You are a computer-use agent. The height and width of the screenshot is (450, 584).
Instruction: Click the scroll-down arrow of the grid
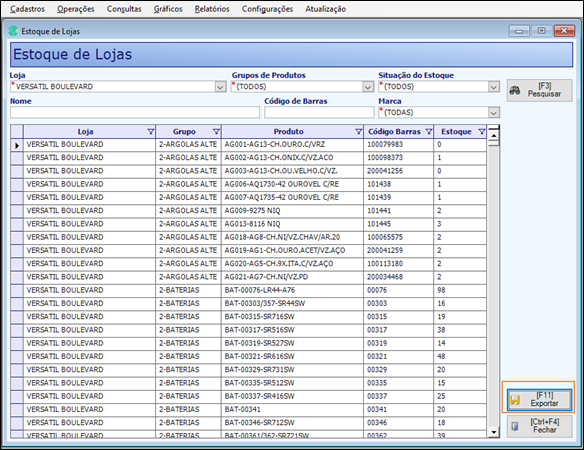pyautogui.click(x=493, y=432)
